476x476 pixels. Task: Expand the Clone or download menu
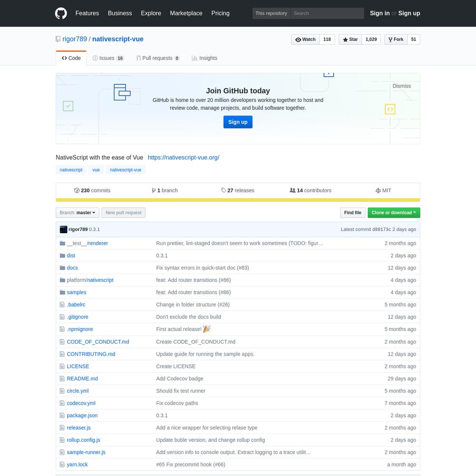click(394, 213)
